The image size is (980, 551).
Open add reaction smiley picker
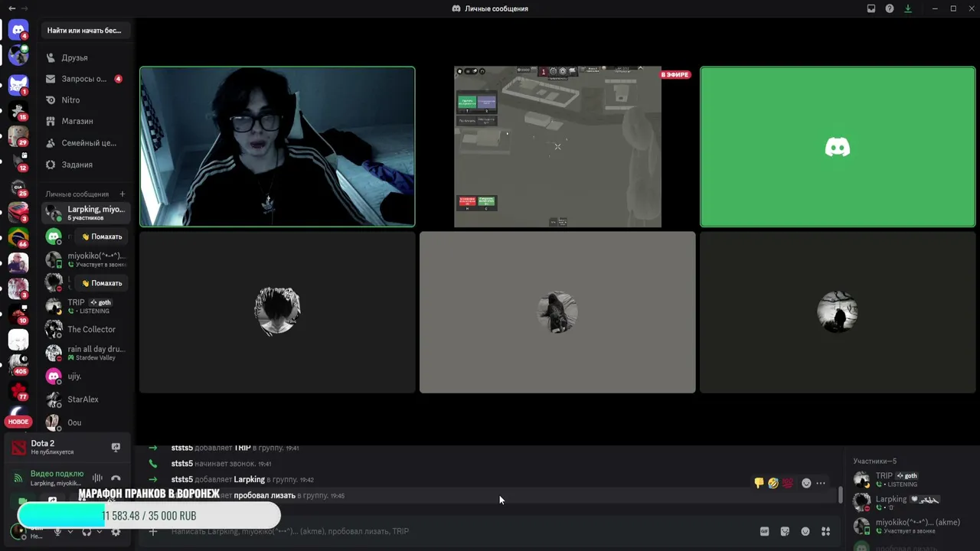pyautogui.click(x=806, y=483)
